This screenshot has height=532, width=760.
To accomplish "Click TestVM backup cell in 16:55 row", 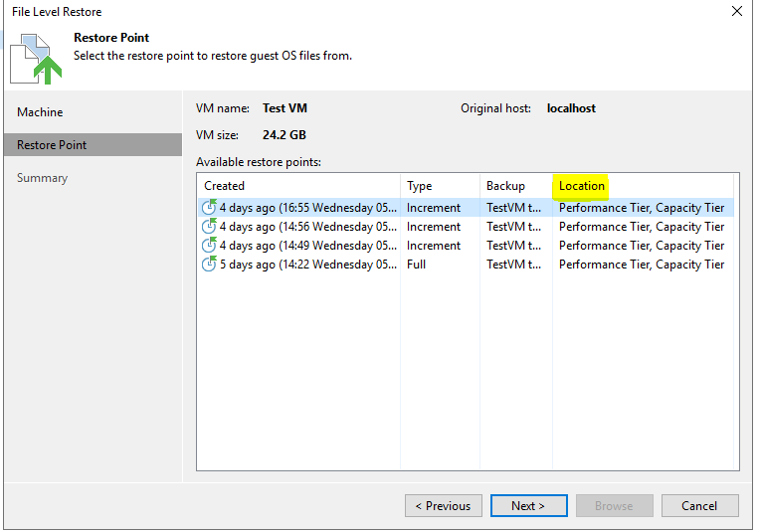I will coord(513,208).
